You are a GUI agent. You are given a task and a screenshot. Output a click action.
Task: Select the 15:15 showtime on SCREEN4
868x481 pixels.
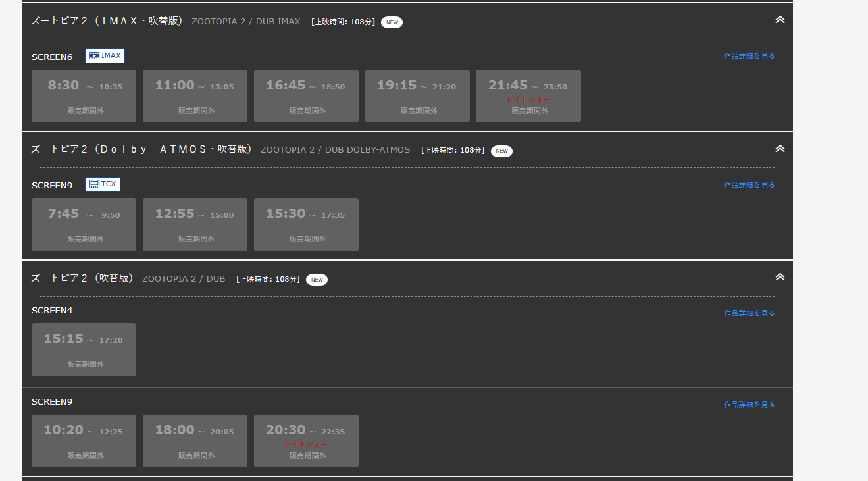pos(84,349)
